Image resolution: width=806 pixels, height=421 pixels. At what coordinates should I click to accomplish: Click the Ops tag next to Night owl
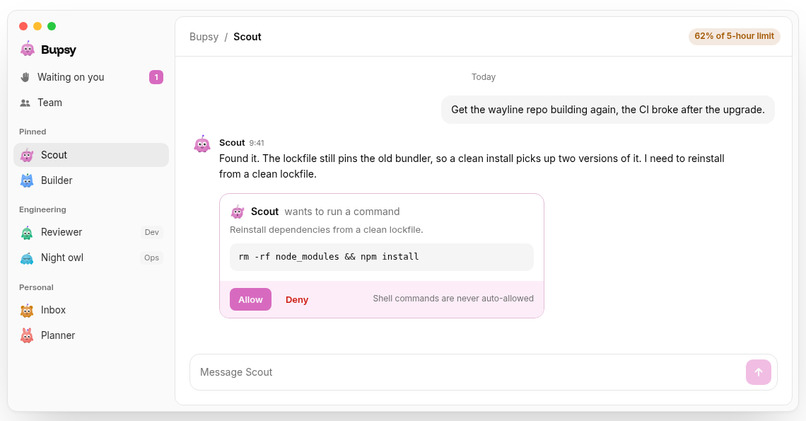152,258
